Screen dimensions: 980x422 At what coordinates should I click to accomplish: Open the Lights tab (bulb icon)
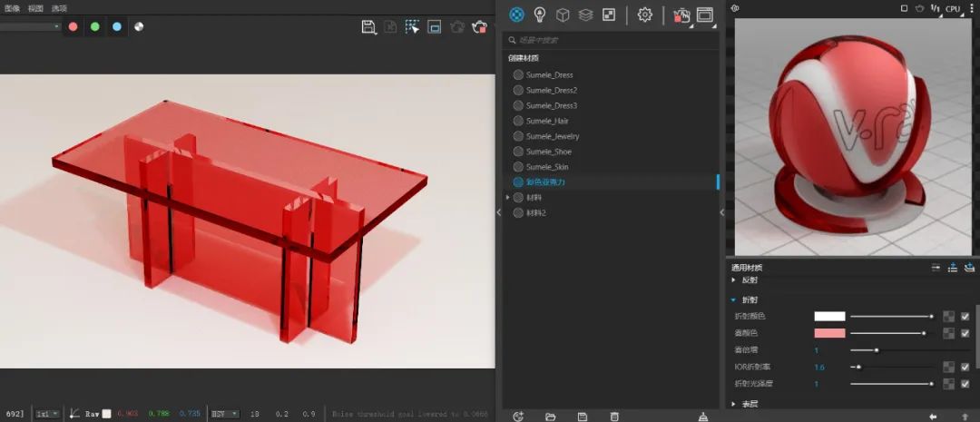pos(539,15)
